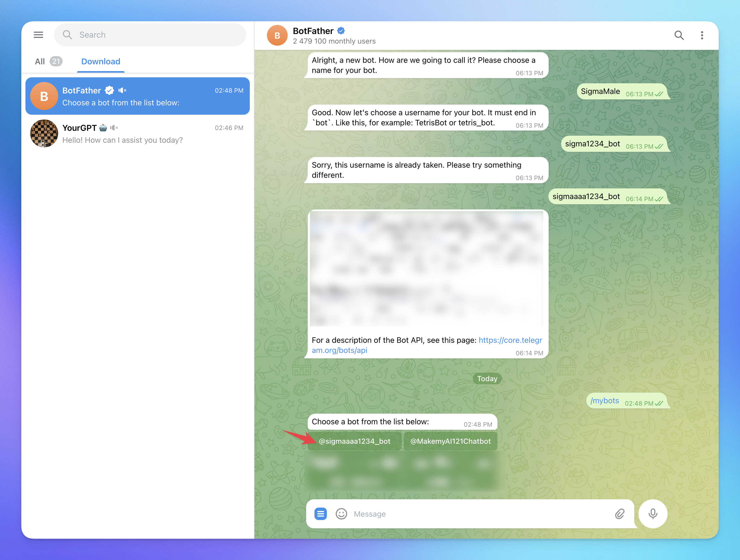Open the YourGPT chat in list
Screen dimensions: 740x560
click(138, 134)
